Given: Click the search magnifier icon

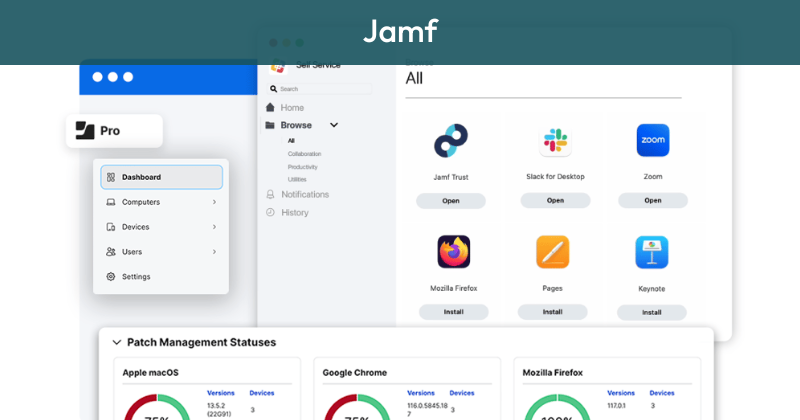Looking at the screenshot, I should pyautogui.click(x=273, y=89).
